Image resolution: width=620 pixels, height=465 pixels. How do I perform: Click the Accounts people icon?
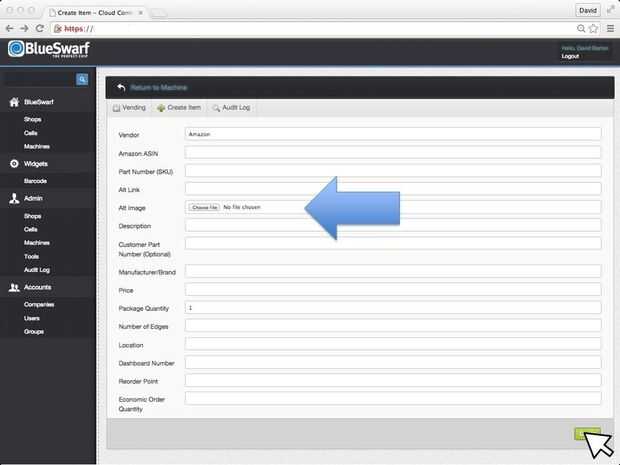(14, 287)
